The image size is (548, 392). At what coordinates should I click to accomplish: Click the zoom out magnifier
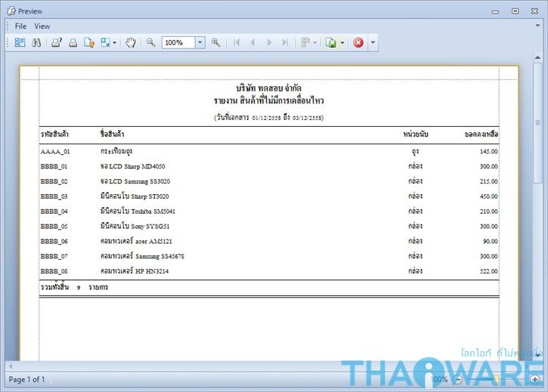point(150,42)
